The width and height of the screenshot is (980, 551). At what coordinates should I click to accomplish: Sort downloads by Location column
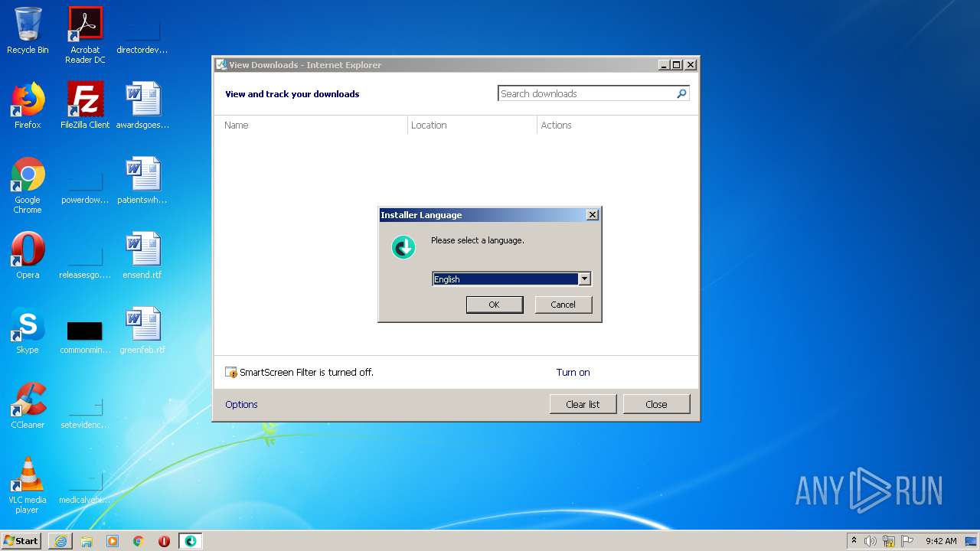click(472, 126)
